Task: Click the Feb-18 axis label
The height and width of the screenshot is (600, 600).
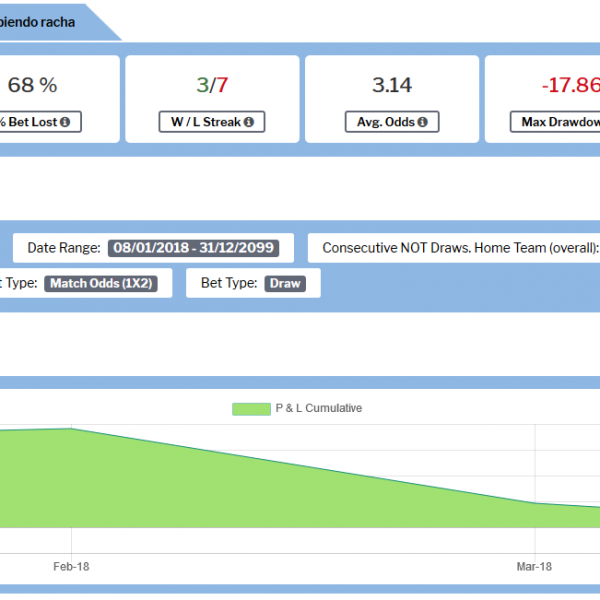Action: click(70, 566)
